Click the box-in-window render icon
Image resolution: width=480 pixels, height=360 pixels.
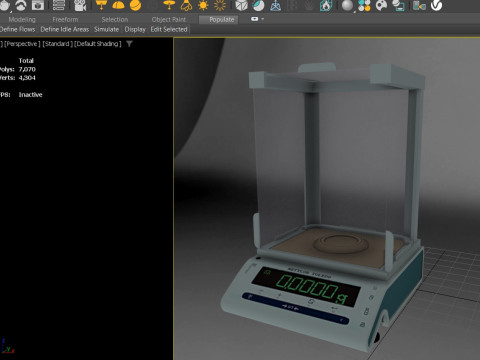pos(38,5)
